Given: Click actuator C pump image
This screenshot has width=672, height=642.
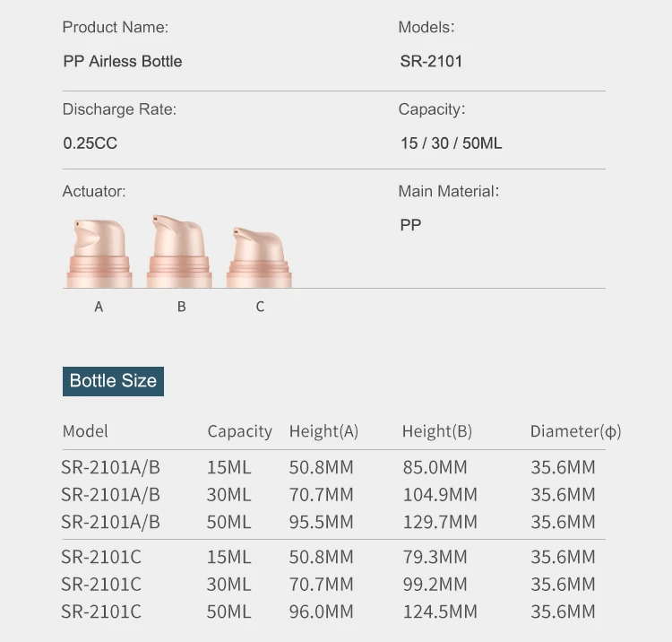Looking at the screenshot, I should pyautogui.click(x=259, y=257).
